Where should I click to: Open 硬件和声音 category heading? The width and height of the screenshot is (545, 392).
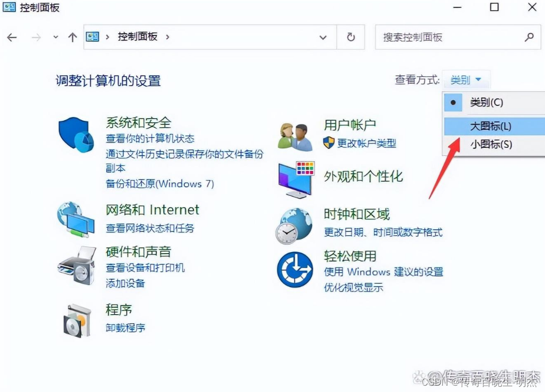(138, 252)
